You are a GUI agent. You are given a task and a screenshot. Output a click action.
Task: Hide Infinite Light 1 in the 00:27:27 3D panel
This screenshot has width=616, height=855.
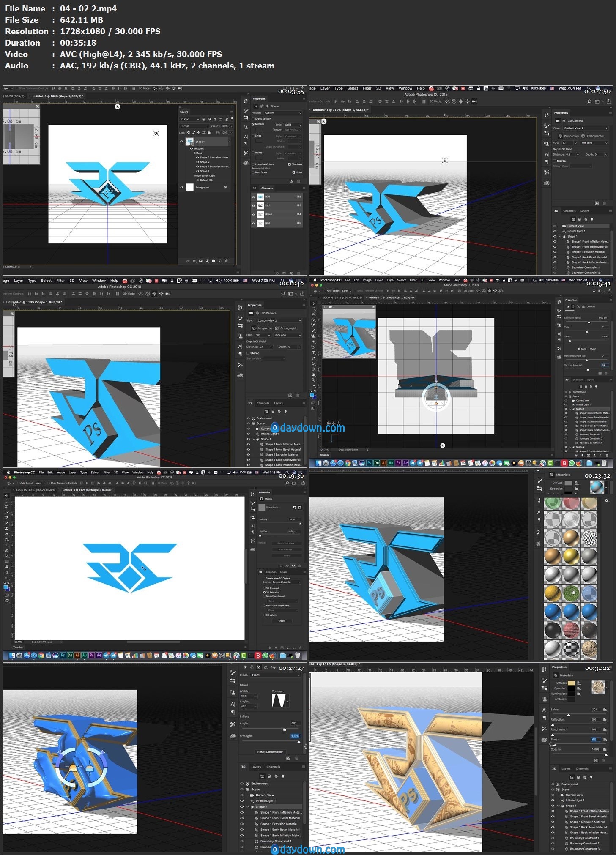242,800
